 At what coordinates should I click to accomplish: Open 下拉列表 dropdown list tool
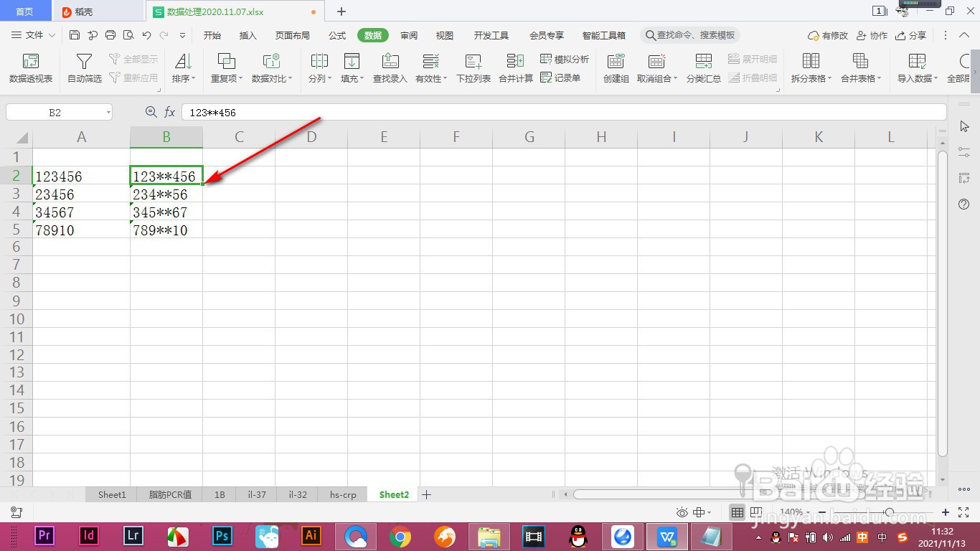tap(473, 69)
